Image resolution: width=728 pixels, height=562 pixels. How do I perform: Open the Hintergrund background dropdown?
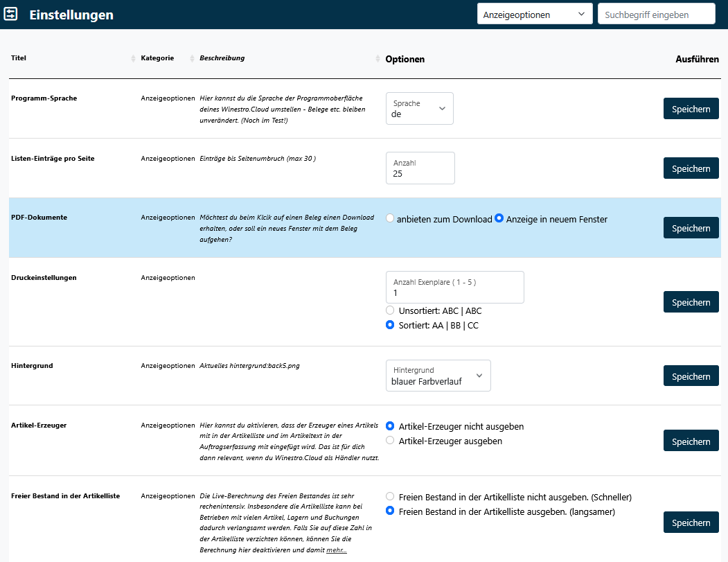click(438, 376)
